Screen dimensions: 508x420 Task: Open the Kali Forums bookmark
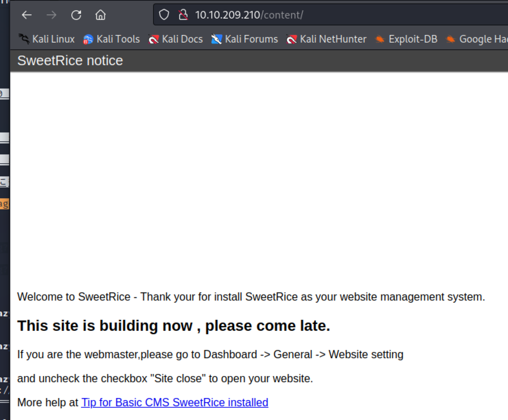pyautogui.click(x=244, y=39)
